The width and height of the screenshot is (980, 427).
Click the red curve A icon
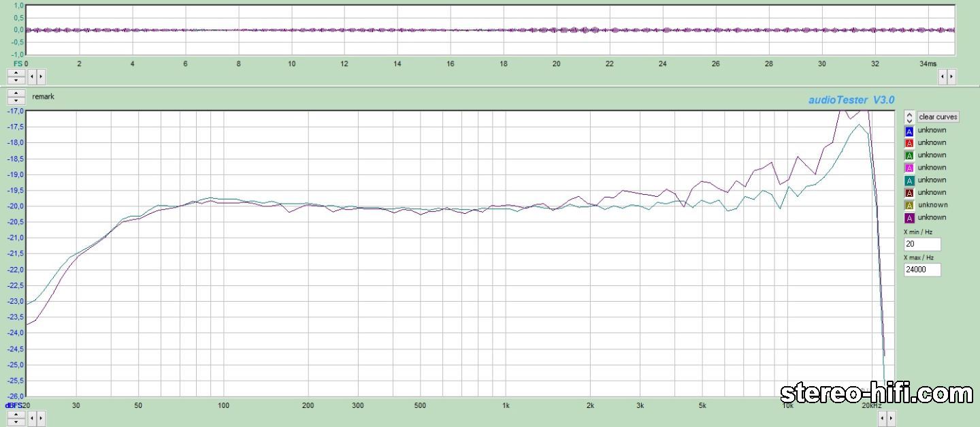point(909,143)
